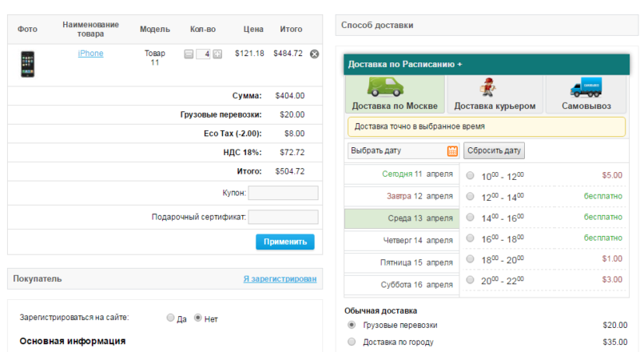Click the iPhone product thumbnail image
The image size is (644, 352).
(27, 64)
